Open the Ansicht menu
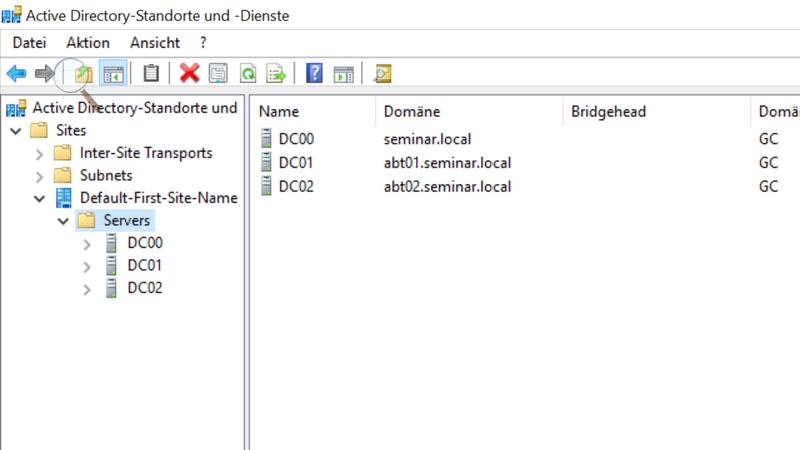The width and height of the screenshot is (800, 450). click(155, 42)
